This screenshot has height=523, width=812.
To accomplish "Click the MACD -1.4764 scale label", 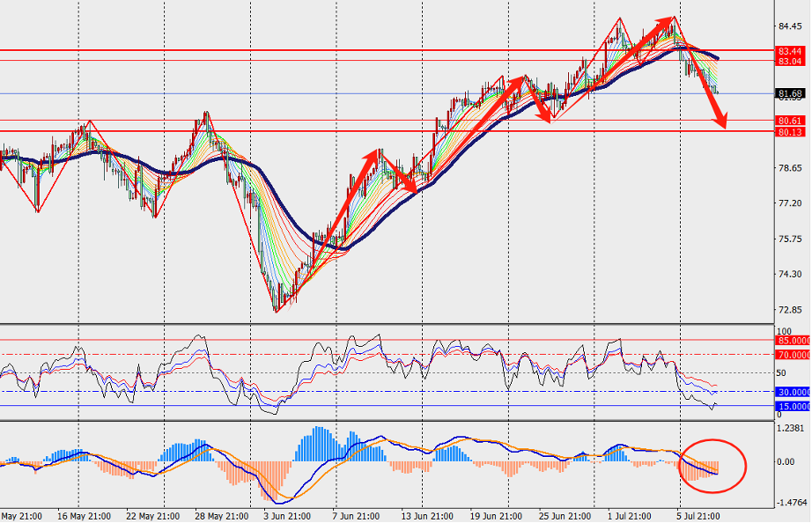I will tap(792, 502).
